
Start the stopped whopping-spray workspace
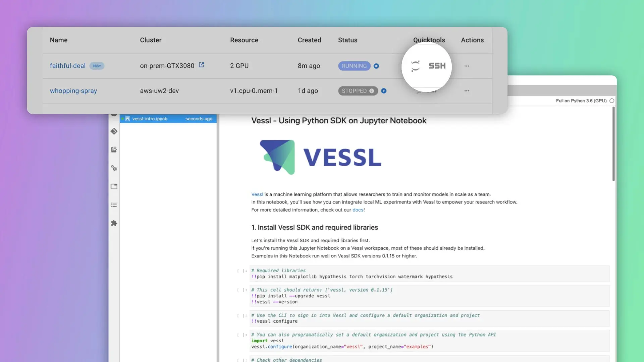[384, 91]
